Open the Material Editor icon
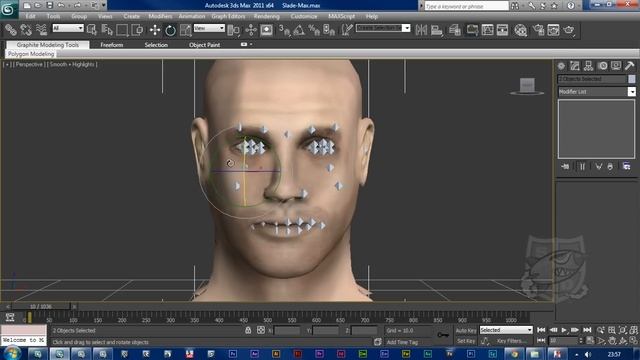The height and width of the screenshot is (360, 640). click(x=520, y=30)
